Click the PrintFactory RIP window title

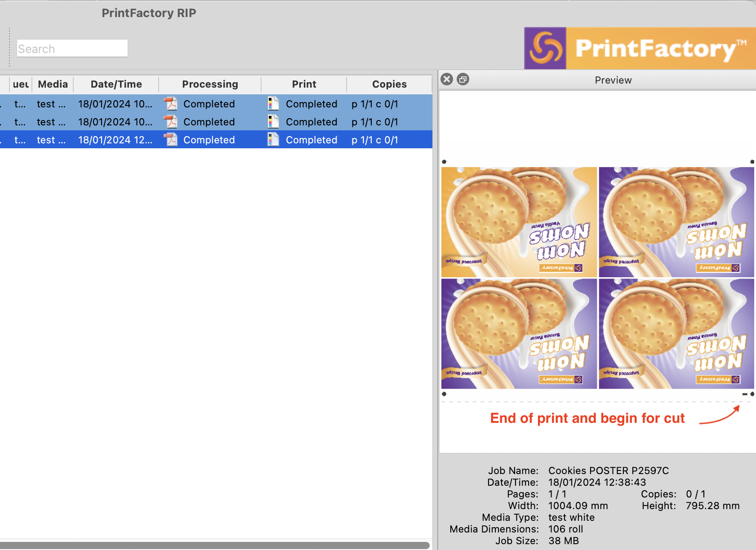tap(149, 13)
